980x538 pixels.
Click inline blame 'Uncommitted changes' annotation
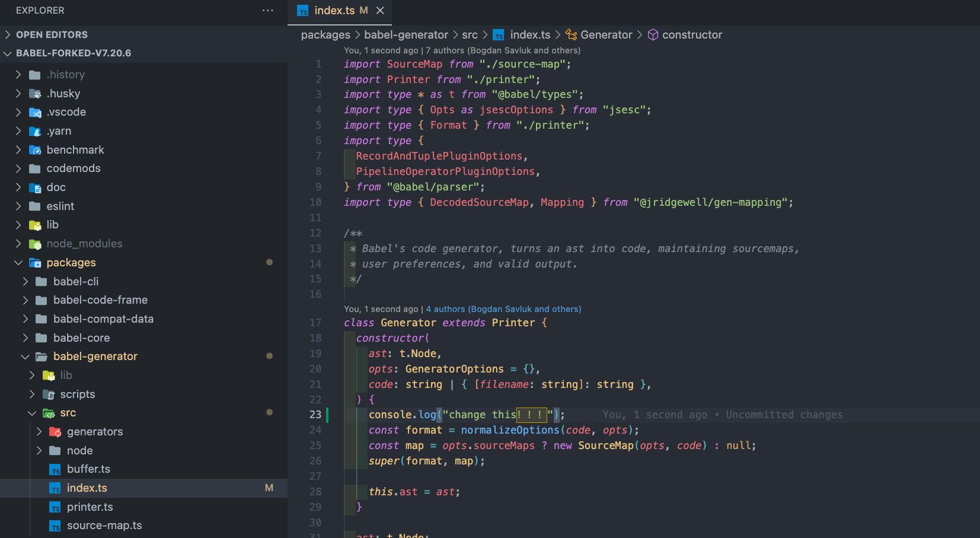coord(784,415)
